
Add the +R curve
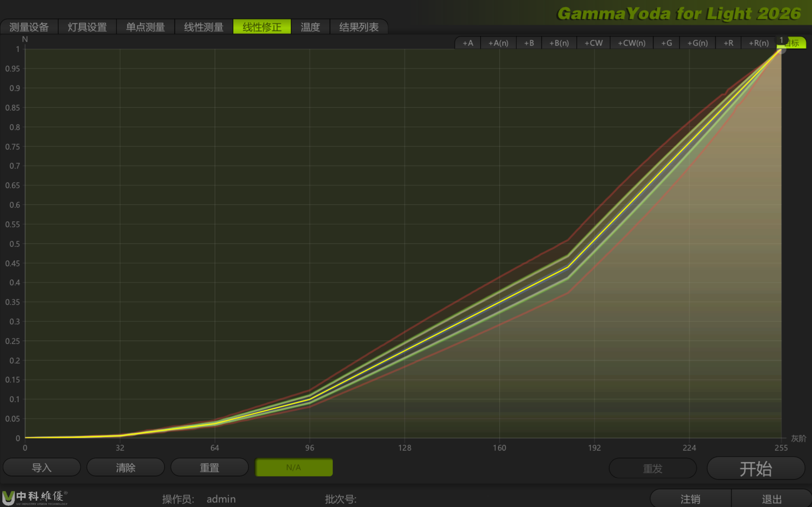(728, 43)
